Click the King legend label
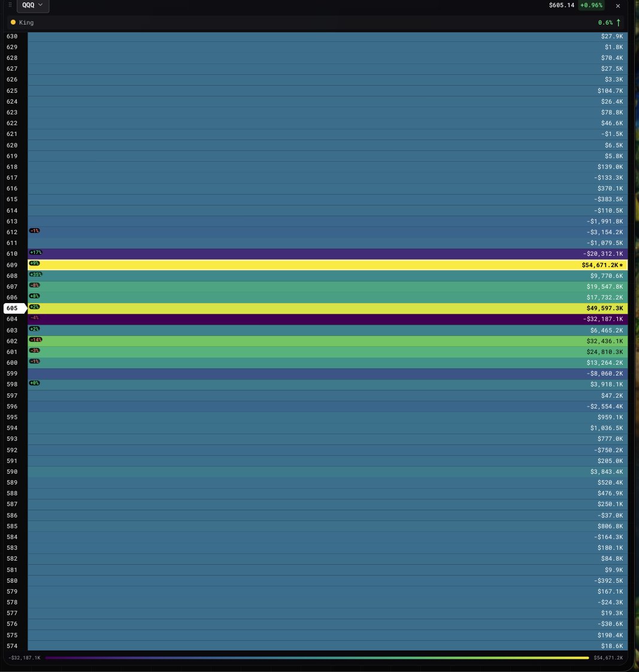 pyautogui.click(x=26, y=22)
